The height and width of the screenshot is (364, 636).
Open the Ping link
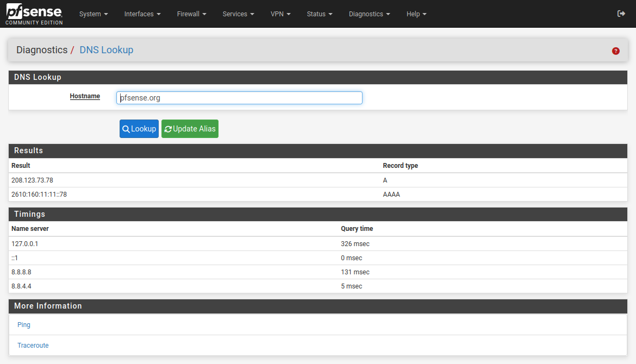pos(24,325)
